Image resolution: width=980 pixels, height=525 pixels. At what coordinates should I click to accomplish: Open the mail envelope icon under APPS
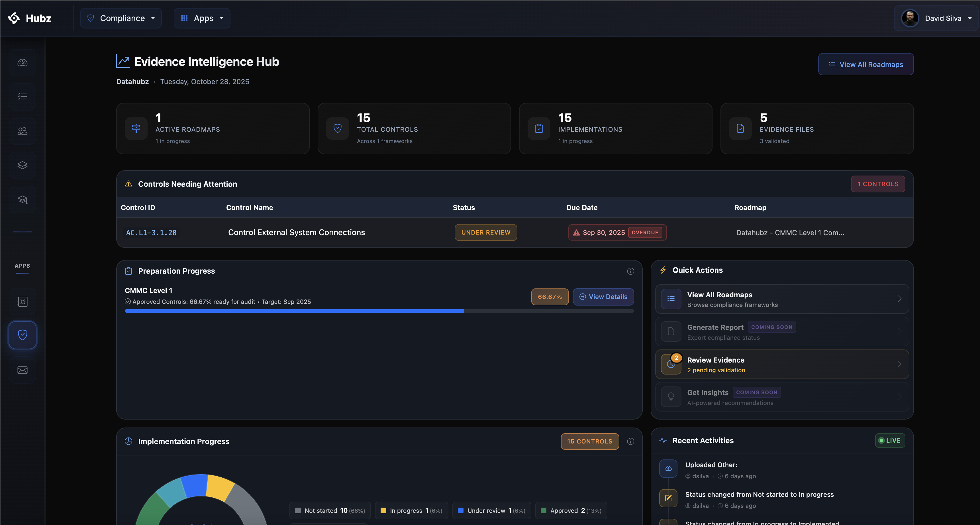coord(22,369)
